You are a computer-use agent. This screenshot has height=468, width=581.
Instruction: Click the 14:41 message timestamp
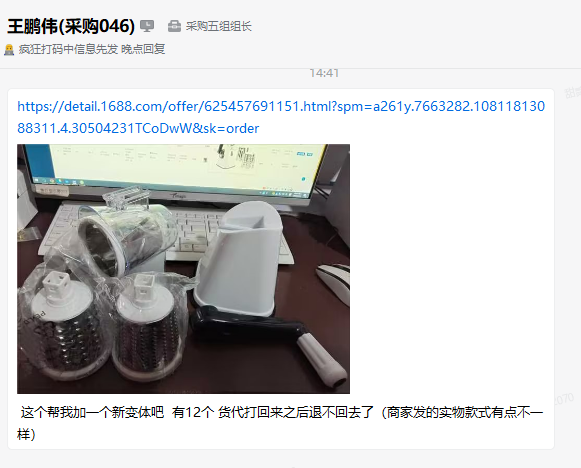click(324, 73)
